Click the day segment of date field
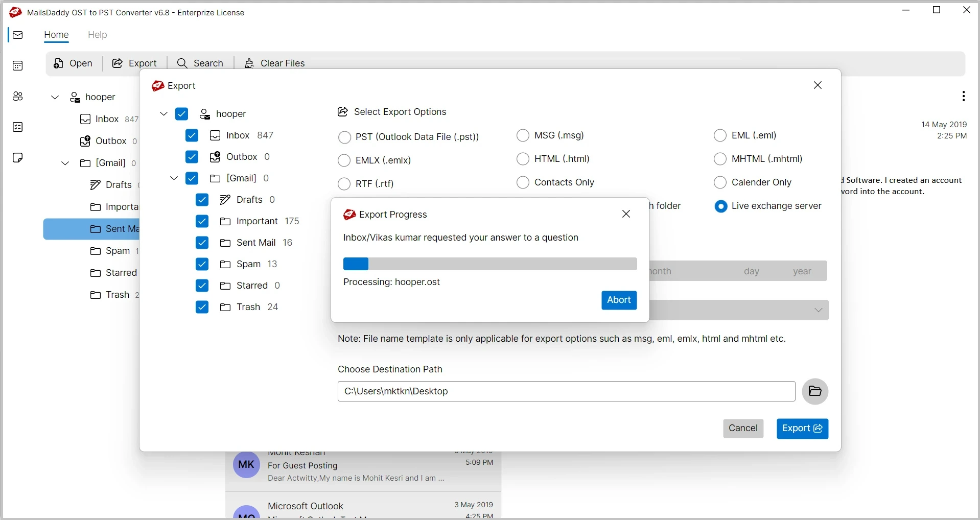 [751, 271]
